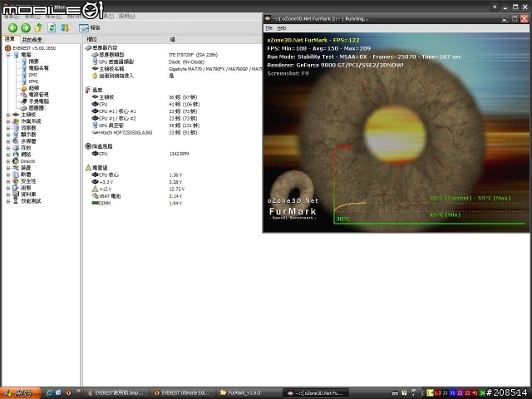Image resolution: width=532 pixels, height=399 pixels.
Task: Select the highlighted Sensor (感應器) tree item
Action: pyautogui.click(x=32, y=108)
